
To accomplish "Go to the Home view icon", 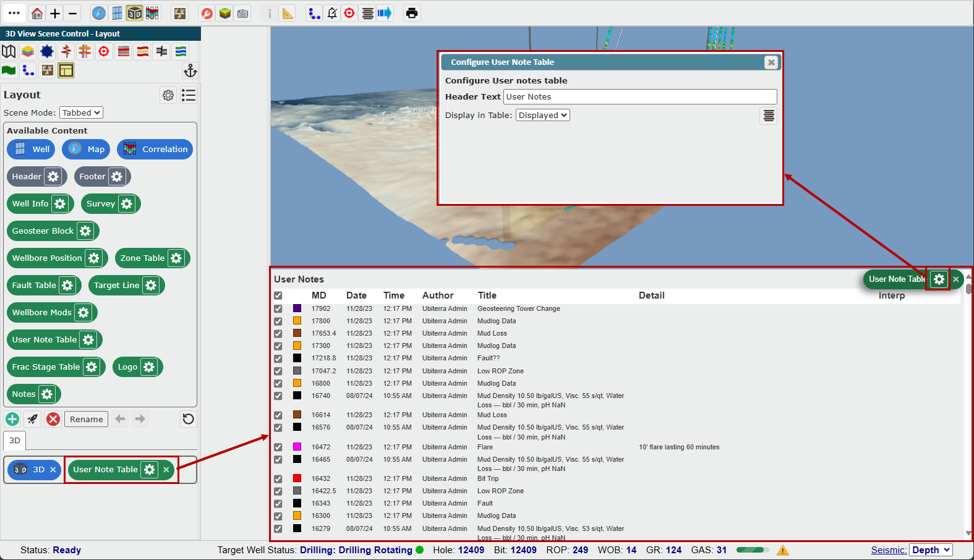I will 37,13.
